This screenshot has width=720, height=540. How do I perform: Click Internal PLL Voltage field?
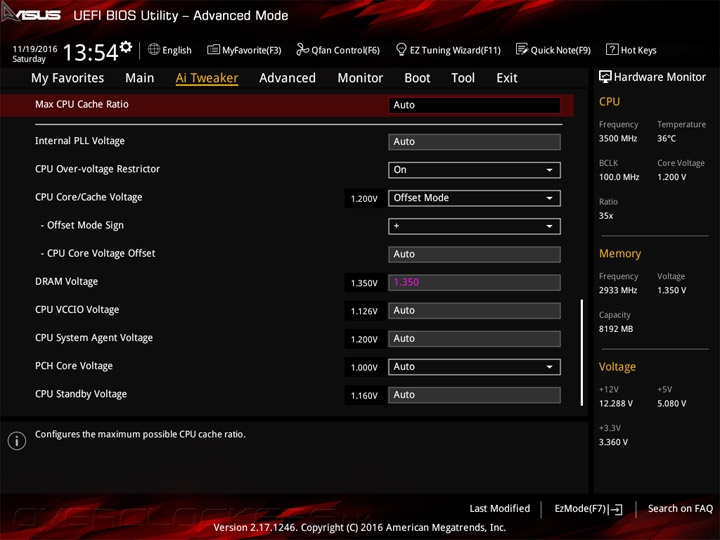tap(474, 142)
